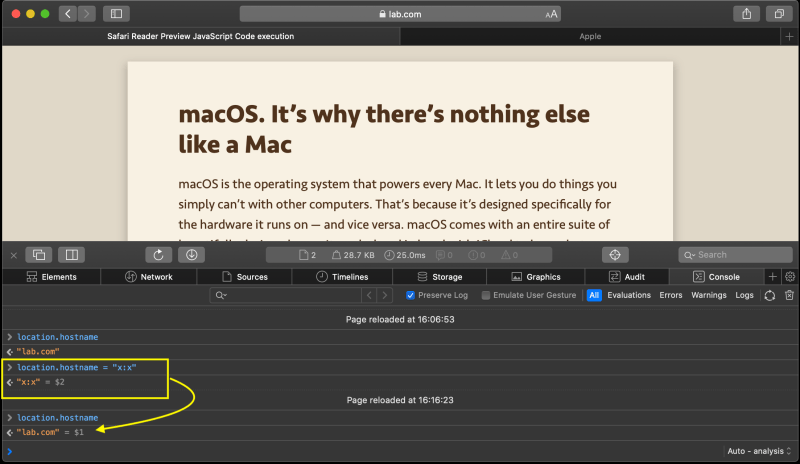
Task: Clear the console with the trash icon
Action: [789, 295]
